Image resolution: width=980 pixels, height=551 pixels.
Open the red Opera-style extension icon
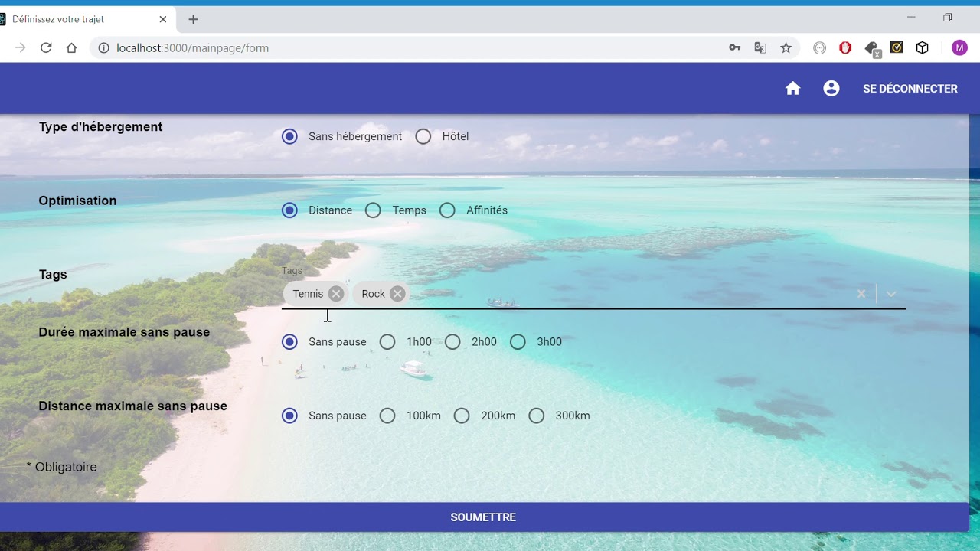coord(845,47)
